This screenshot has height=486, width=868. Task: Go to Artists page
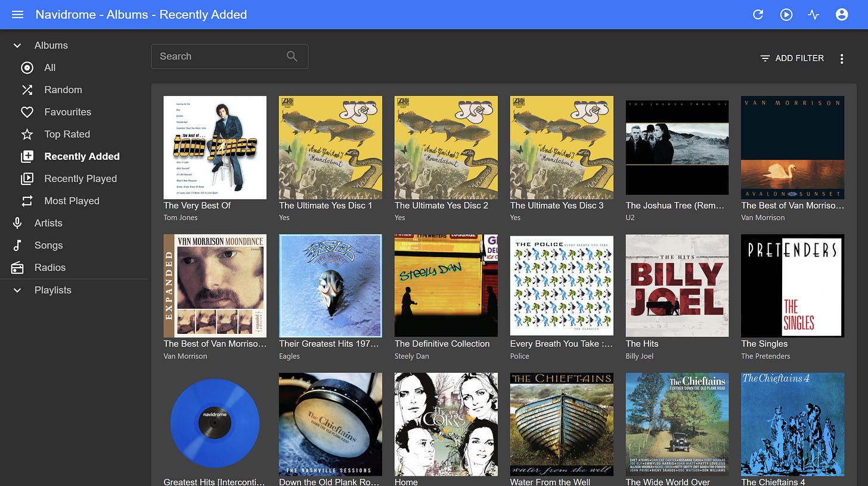point(48,223)
